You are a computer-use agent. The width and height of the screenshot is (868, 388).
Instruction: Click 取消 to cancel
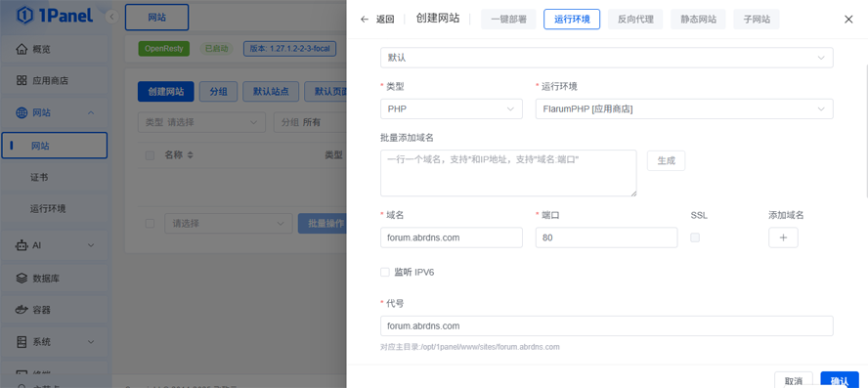(794, 381)
